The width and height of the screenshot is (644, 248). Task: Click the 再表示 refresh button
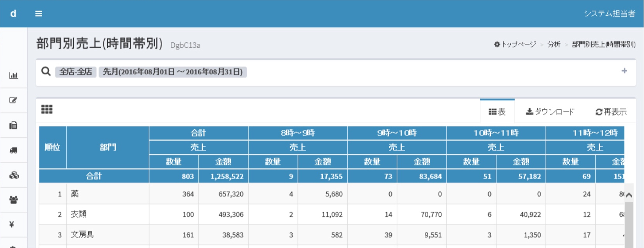click(611, 112)
